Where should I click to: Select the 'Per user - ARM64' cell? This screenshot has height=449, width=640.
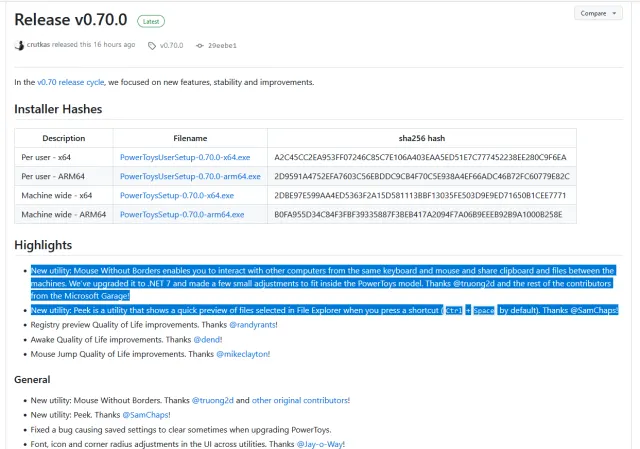click(64, 176)
